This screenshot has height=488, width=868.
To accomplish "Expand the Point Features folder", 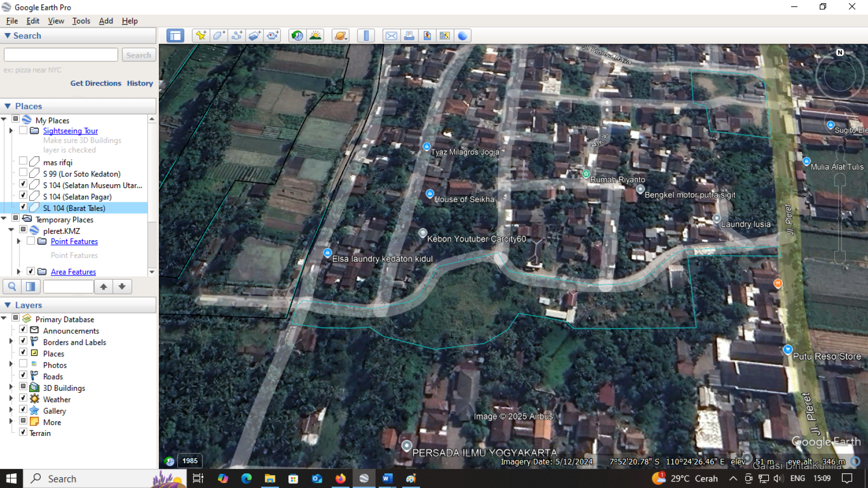I will click(19, 241).
